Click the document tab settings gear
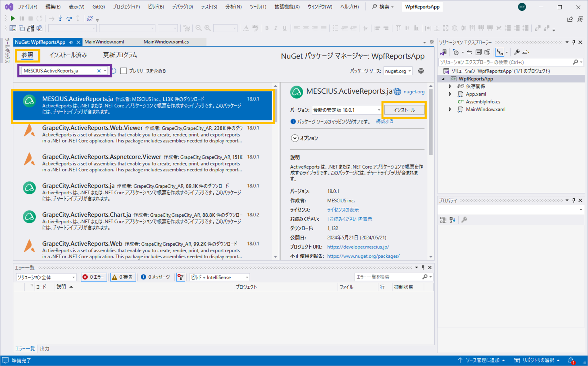The width and height of the screenshot is (588, 366). pyautogui.click(x=432, y=42)
